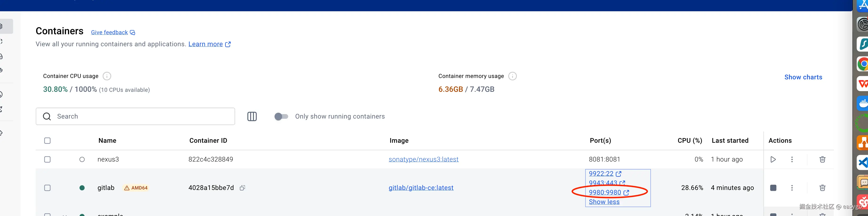Stop the gitlab container
The height and width of the screenshot is (216, 868).
click(773, 188)
